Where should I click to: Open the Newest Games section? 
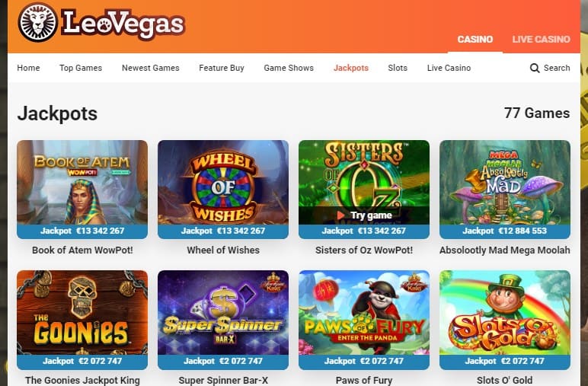(x=150, y=68)
